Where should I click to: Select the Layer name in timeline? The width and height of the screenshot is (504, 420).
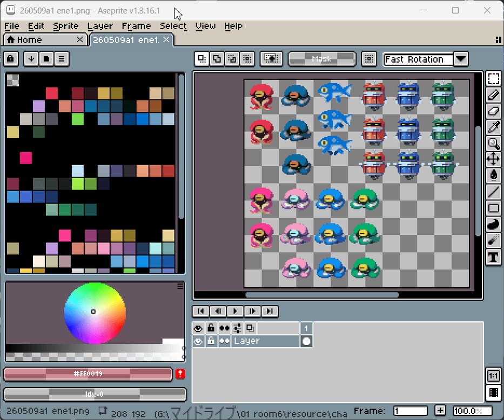coord(265,341)
